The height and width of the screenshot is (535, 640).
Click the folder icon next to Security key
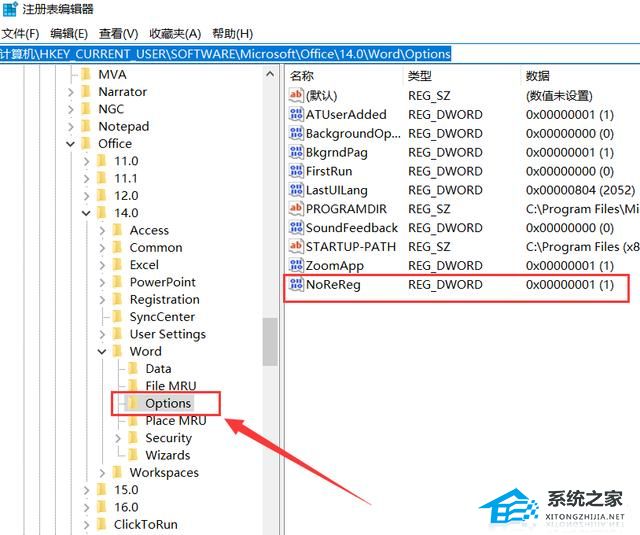point(133,437)
